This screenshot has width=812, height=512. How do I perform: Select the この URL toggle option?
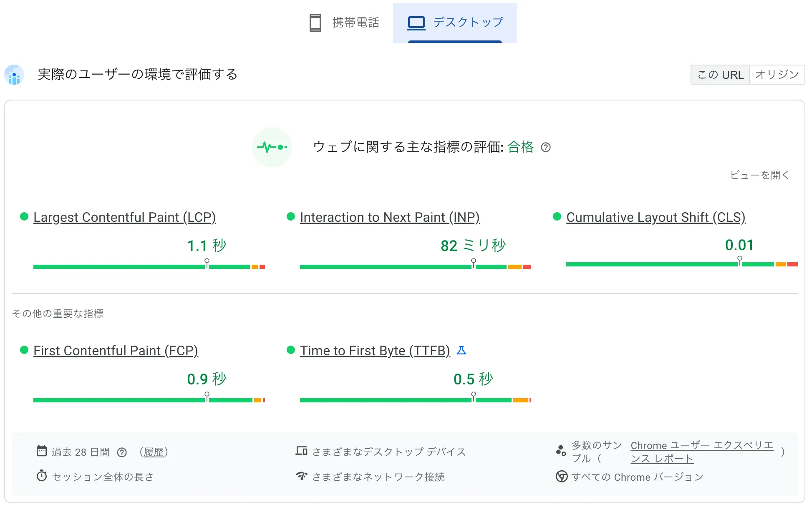click(x=720, y=75)
